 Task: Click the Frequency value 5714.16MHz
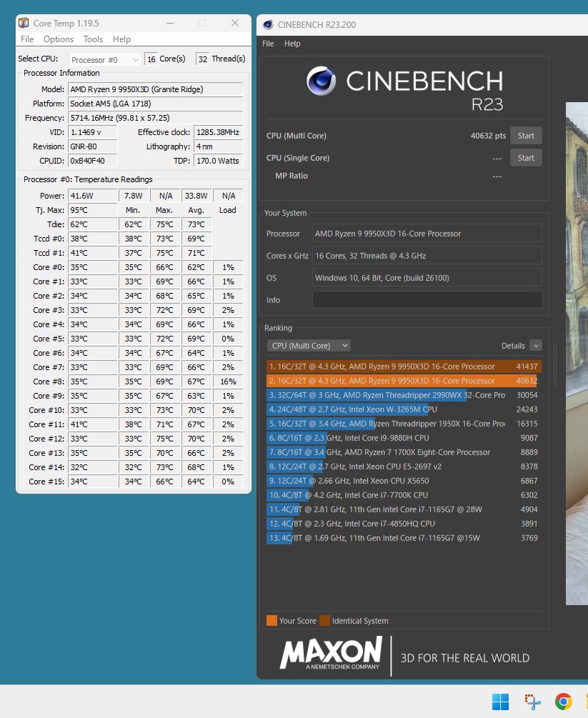(x=156, y=118)
